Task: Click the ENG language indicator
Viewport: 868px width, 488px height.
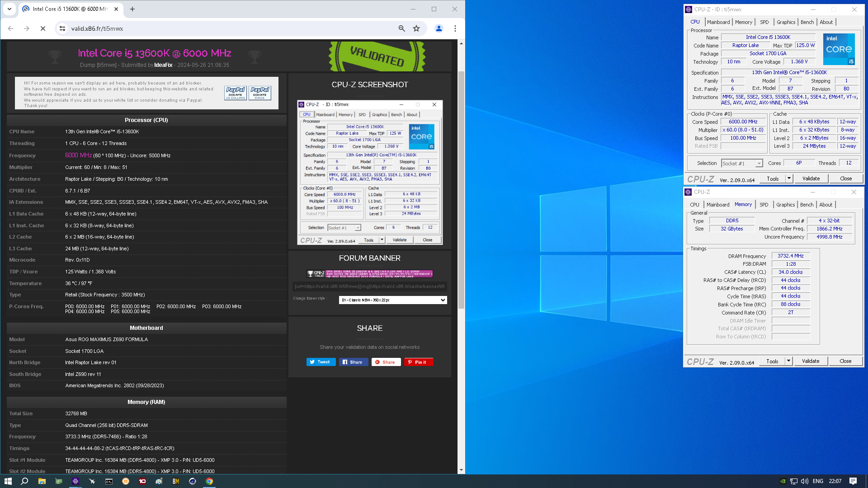Action: point(818,481)
